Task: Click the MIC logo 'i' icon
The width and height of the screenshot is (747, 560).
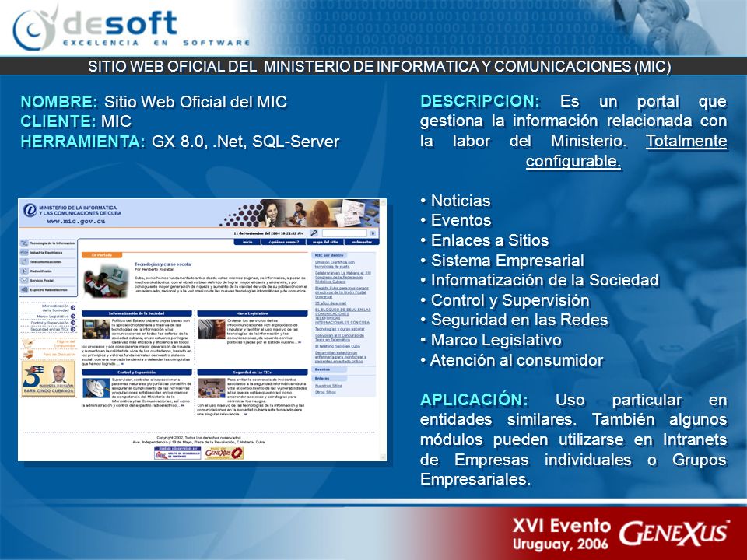Action: click(x=30, y=210)
